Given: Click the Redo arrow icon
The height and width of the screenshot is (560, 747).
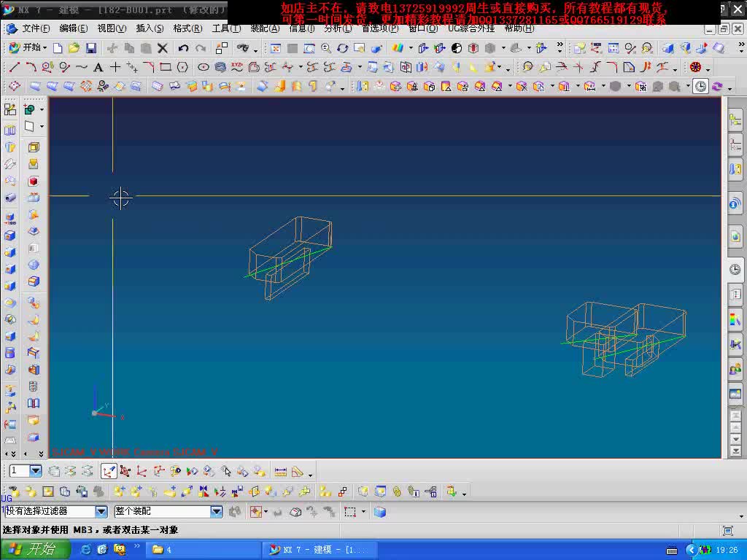Looking at the screenshot, I should (x=201, y=48).
